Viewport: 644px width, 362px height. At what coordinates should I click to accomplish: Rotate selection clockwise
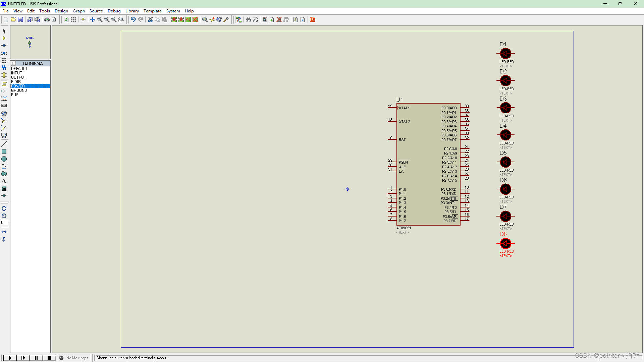point(4,208)
